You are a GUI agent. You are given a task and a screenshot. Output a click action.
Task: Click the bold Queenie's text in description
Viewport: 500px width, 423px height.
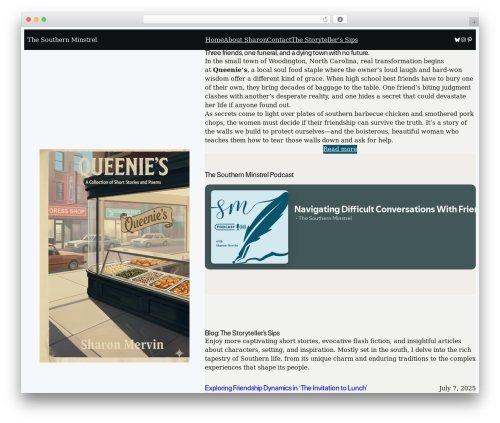[230, 70]
